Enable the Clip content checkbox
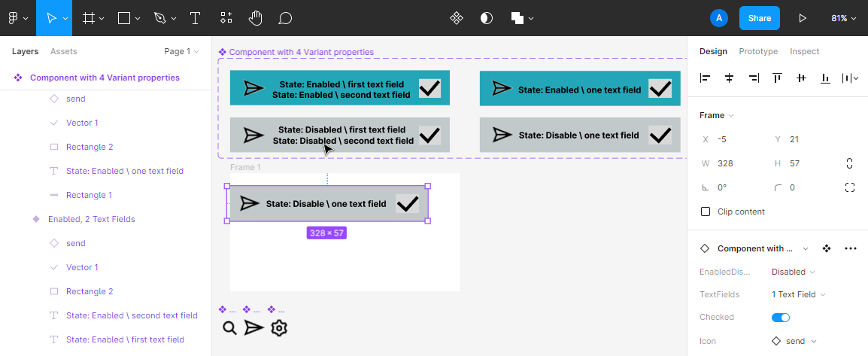868x356 pixels. 706,211
